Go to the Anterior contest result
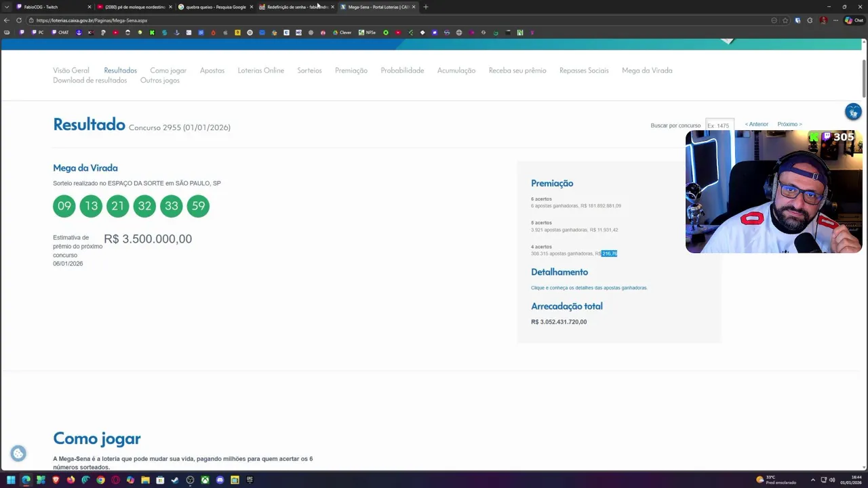This screenshot has width=868, height=488. 757,125
